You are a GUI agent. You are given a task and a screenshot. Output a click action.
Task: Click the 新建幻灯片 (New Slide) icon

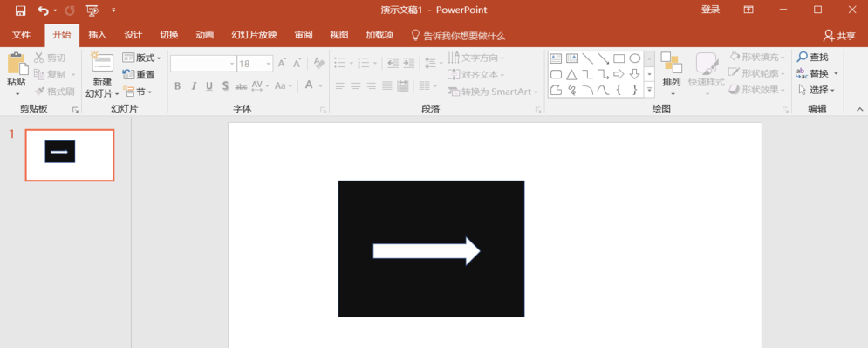[102, 62]
